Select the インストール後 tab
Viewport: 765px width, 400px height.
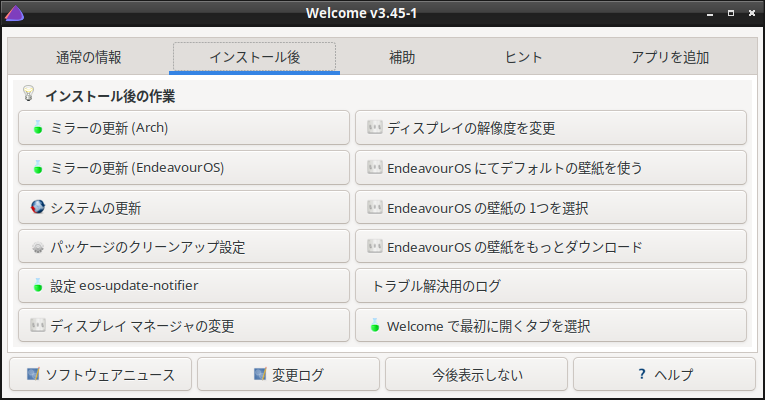pyautogui.click(x=254, y=57)
